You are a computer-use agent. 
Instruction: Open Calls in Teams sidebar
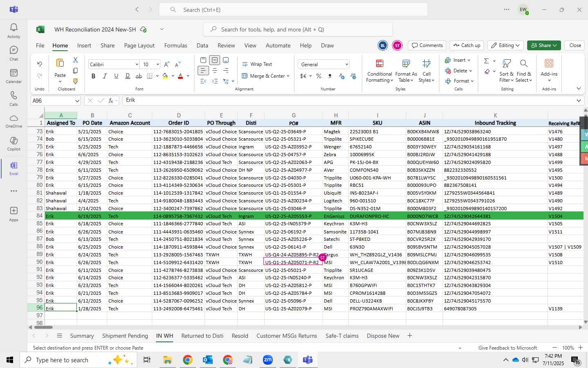[x=13, y=98]
